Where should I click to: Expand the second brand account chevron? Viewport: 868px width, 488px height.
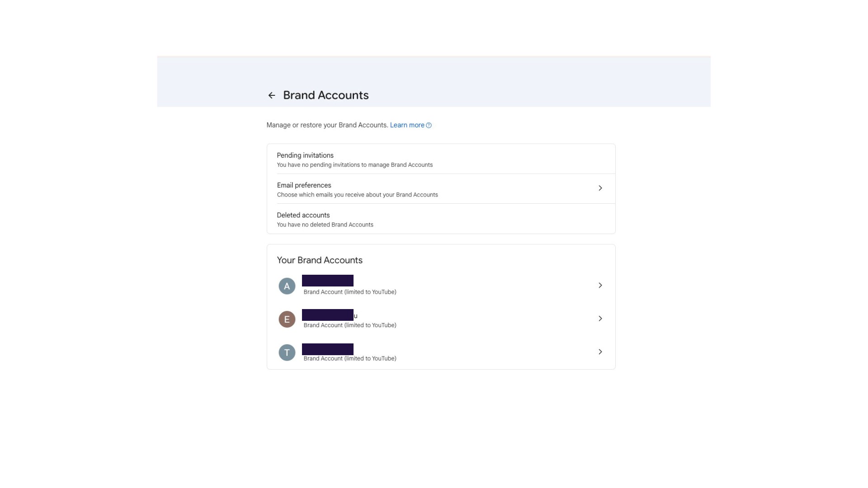coord(600,318)
